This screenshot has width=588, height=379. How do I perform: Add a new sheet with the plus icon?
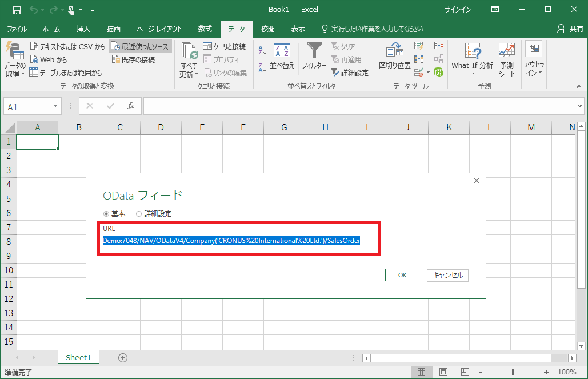(123, 358)
